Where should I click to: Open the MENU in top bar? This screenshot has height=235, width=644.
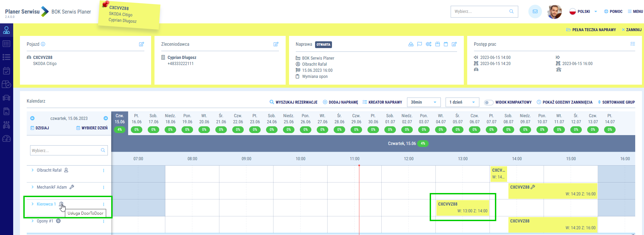(635, 12)
